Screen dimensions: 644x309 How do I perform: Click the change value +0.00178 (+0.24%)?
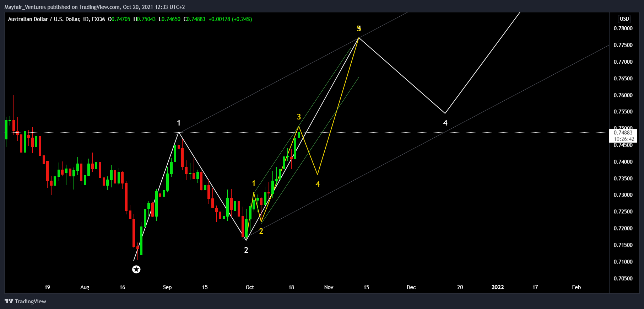[230, 19]
